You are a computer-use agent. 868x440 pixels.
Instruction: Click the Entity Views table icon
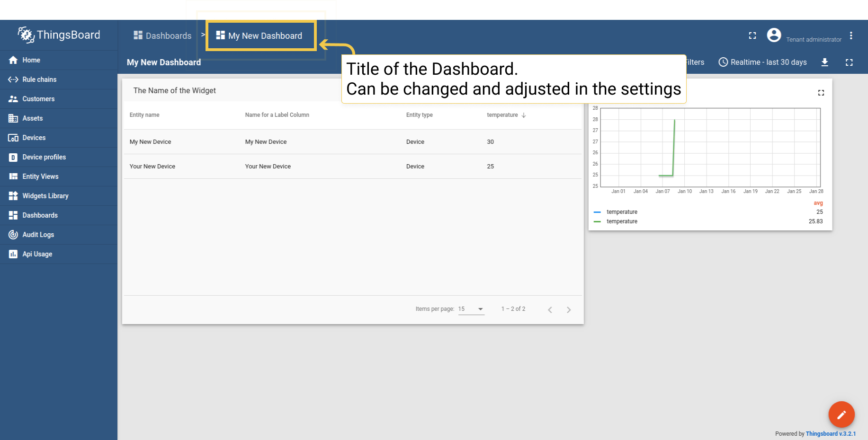(x=13, y=176)
